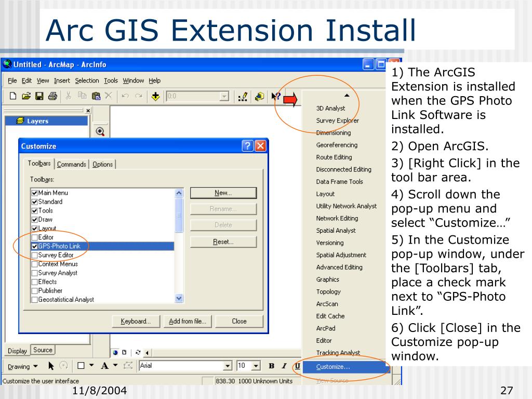Click the toolbar list scroll-down arrow
Viewport: 532px width, 399px height.
[179, 298]
